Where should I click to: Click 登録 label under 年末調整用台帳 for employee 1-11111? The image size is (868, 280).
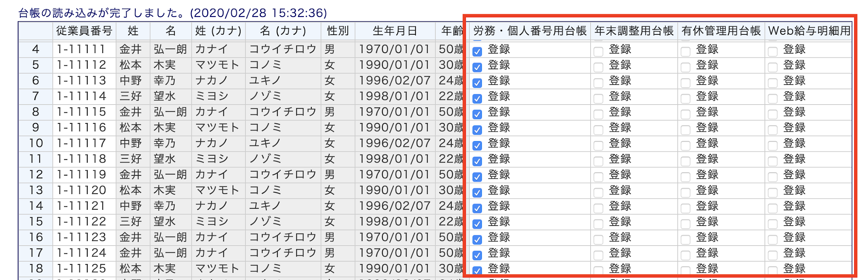point(620,49)
